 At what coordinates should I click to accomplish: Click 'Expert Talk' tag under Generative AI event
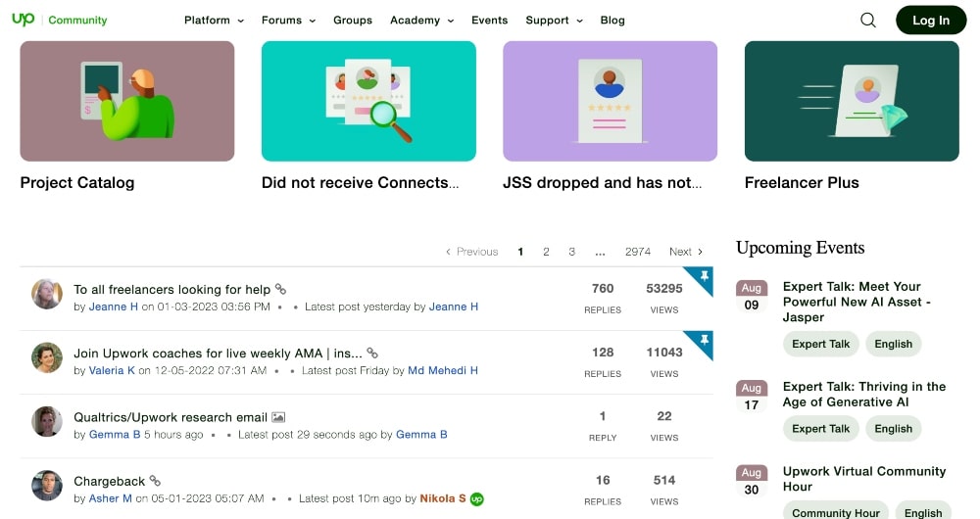[820, 429]
